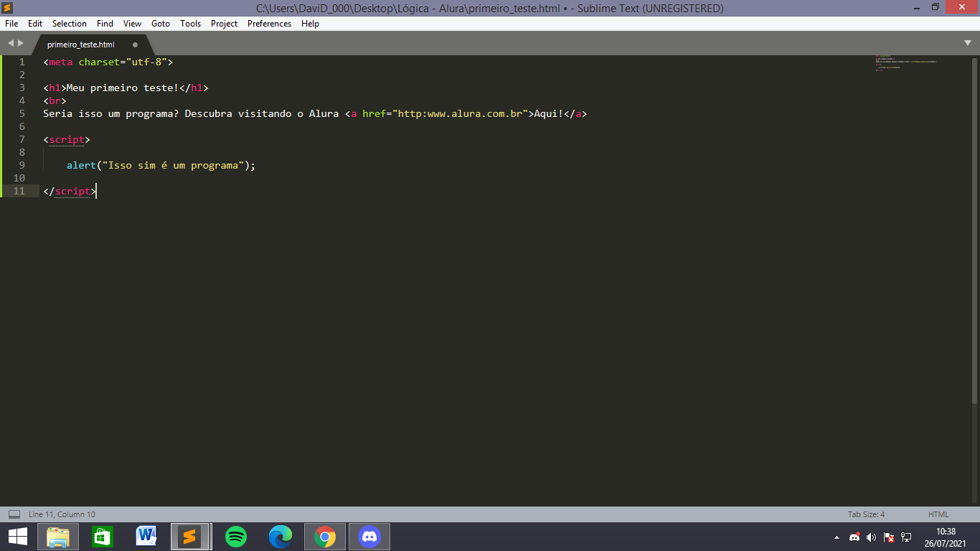Open the Help menu

[x=310, y=24]
